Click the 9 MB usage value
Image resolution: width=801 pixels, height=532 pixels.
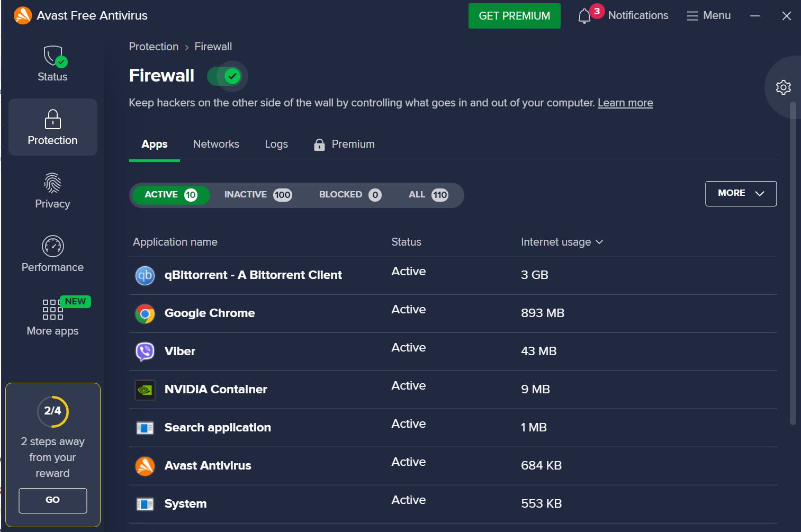[535, 390]
